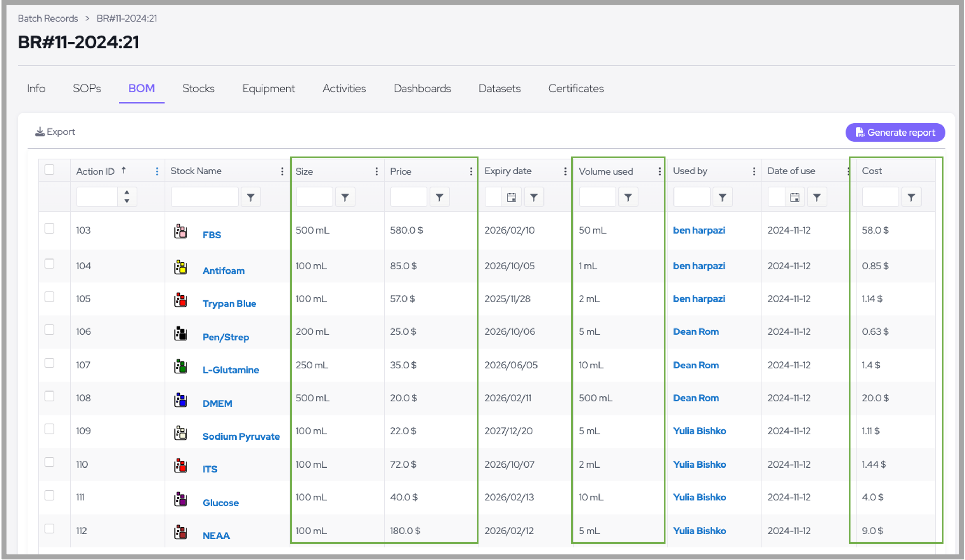965x560 pixels.
Task: Open the Yulia Bishko link for Glucose
Action: click(699, 497)
